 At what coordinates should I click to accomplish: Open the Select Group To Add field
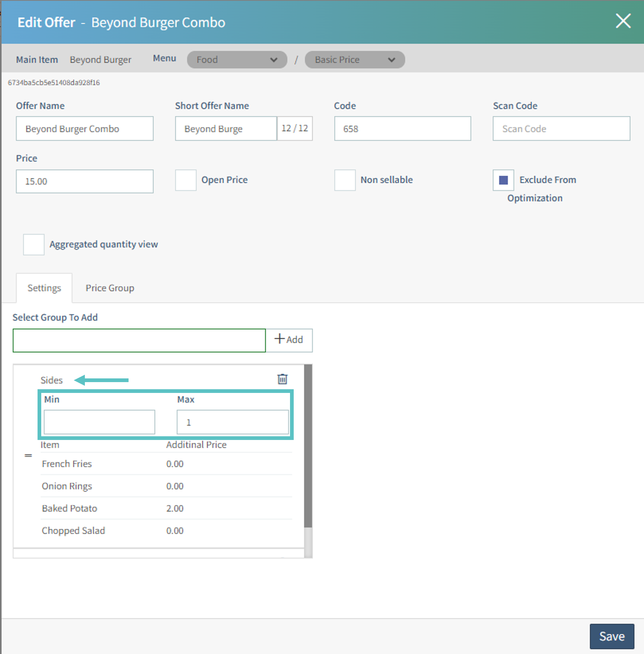[x=139, y=340]
